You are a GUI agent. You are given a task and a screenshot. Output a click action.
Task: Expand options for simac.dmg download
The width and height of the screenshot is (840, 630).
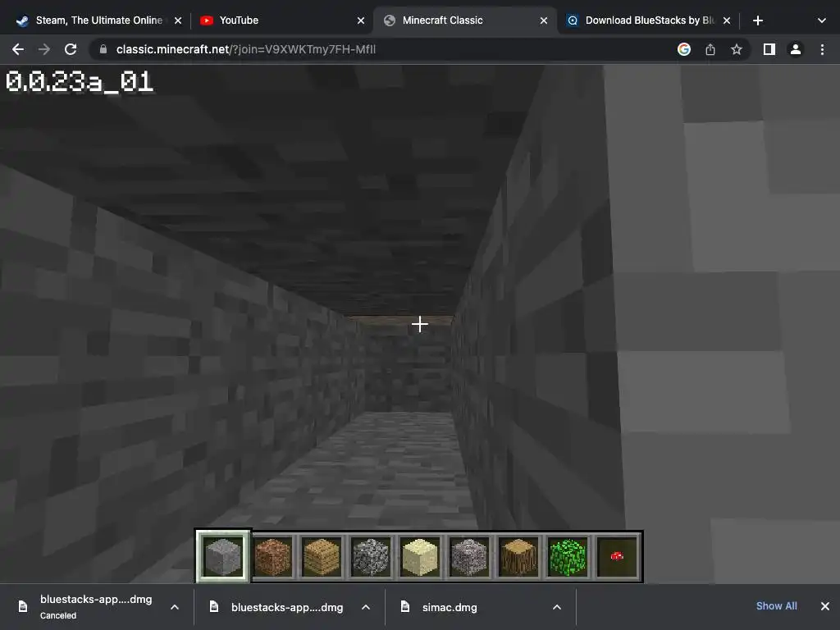point(557,607)
